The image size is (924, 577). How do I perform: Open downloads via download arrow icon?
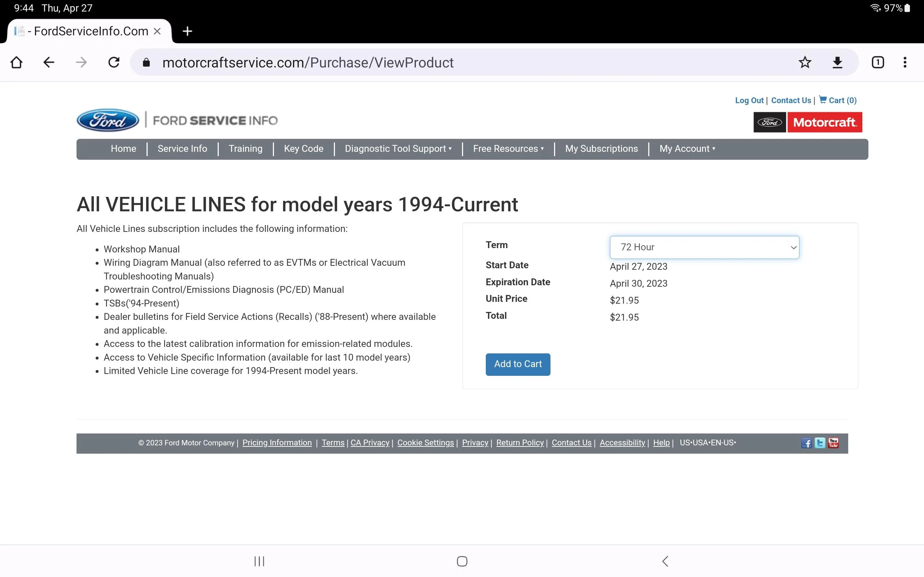click(x=837, y=62)
